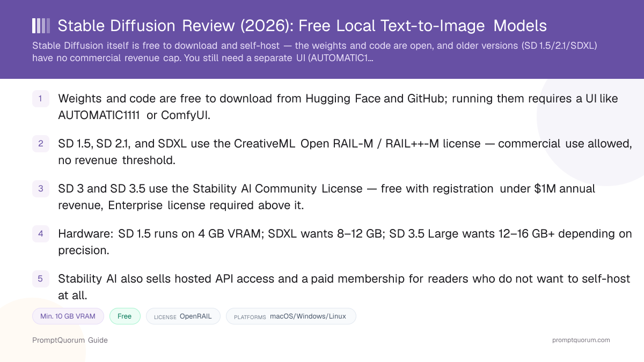
Task: Click the green 'Free' tag
Action: [125, 316]
